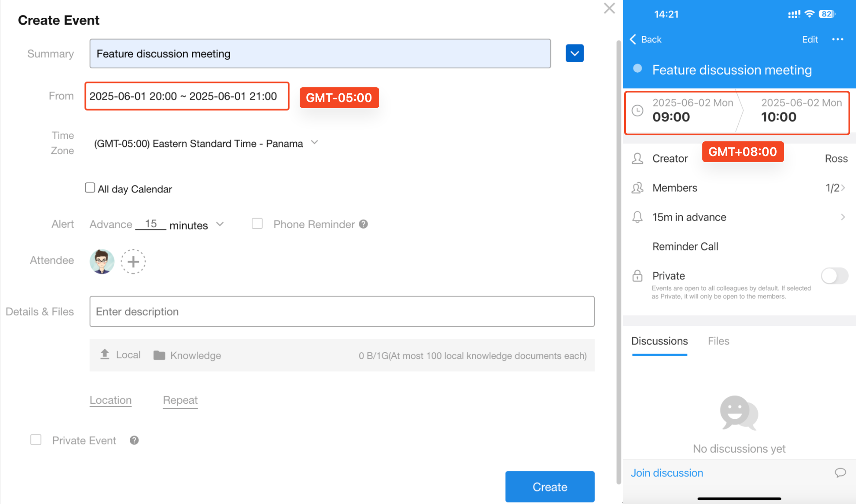Switch to the Files tab
Screen dimensions: 858x504
click(x=718, y=341)
